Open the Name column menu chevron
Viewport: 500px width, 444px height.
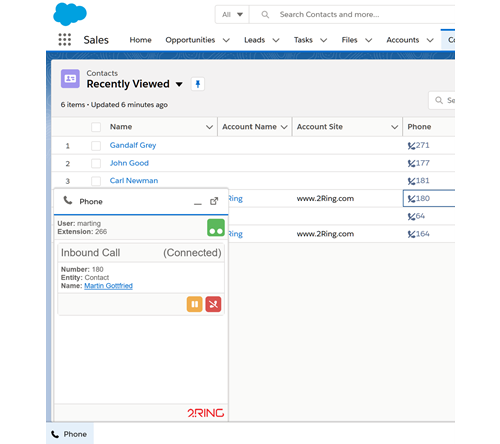(209, 127)
